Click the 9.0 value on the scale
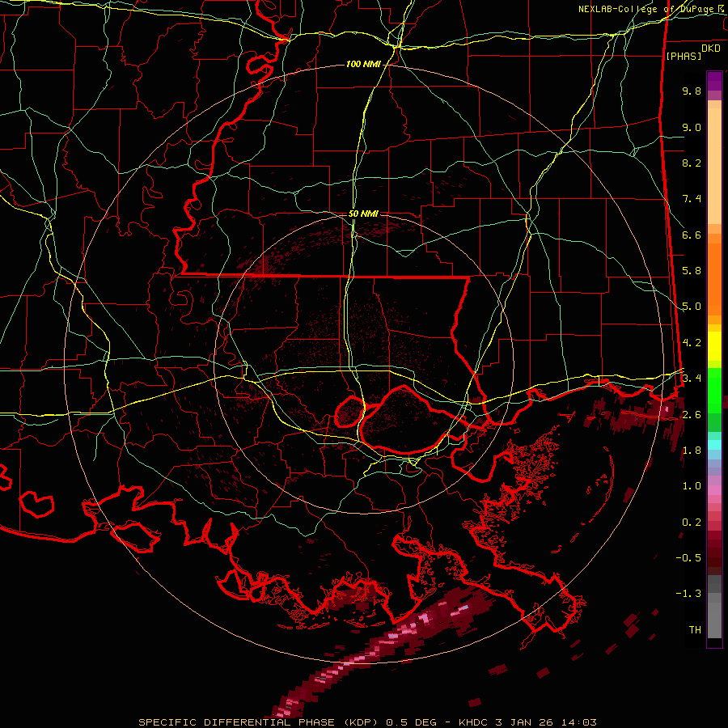Image resolution: width=728 pixels, height=728 pixels. pyautogui.click(x=692, y=128)
